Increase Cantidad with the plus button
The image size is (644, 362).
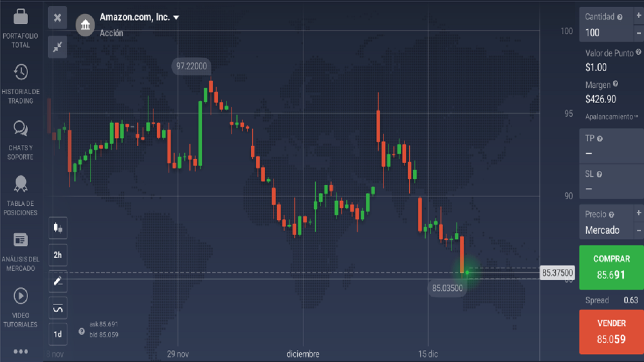(x=638, y=16)
